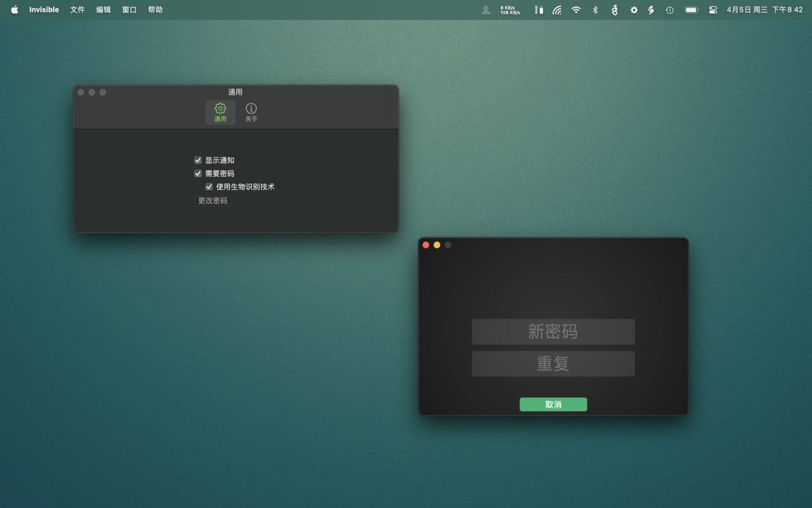
Task: Open the Invisible app menu
Action: tap(44, 10)
